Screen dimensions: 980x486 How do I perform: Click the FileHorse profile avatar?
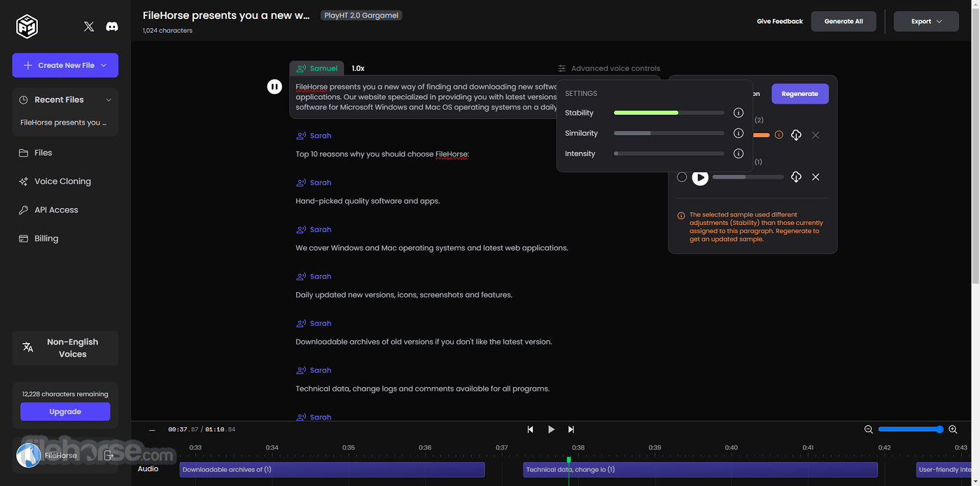28,455
